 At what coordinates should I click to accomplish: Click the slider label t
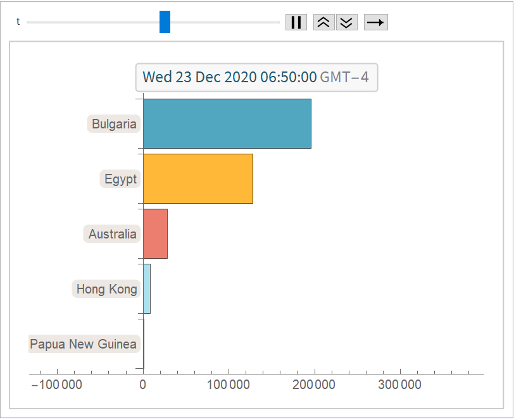click(18, 22)
